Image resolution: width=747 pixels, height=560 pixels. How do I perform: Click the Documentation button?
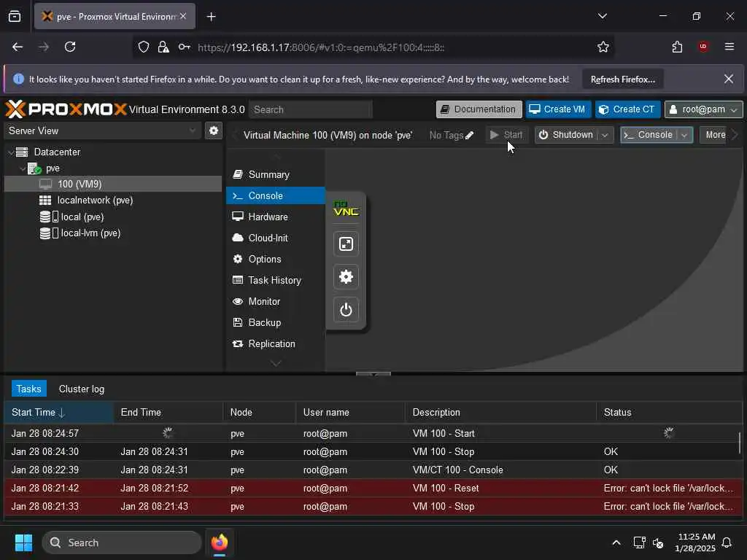pyautogui.click(x=479, y=109)
